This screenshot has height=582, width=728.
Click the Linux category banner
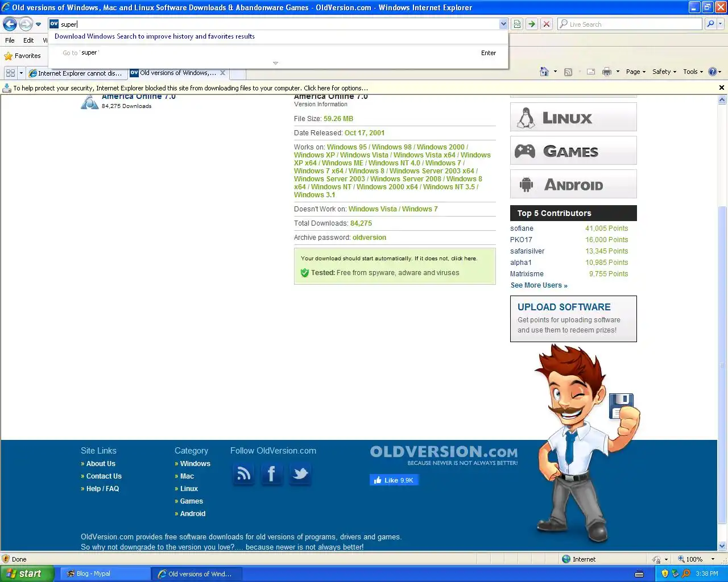click(573, 117)
